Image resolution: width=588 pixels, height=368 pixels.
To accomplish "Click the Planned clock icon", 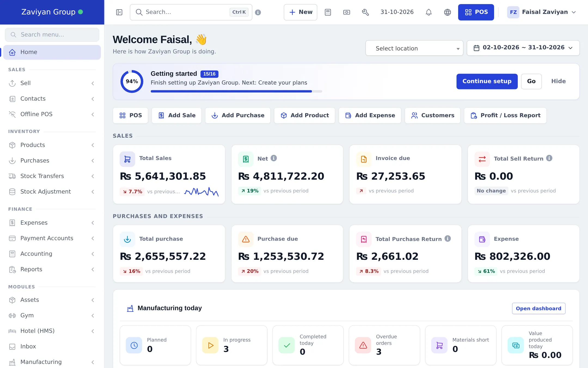I will pos(134,345).
